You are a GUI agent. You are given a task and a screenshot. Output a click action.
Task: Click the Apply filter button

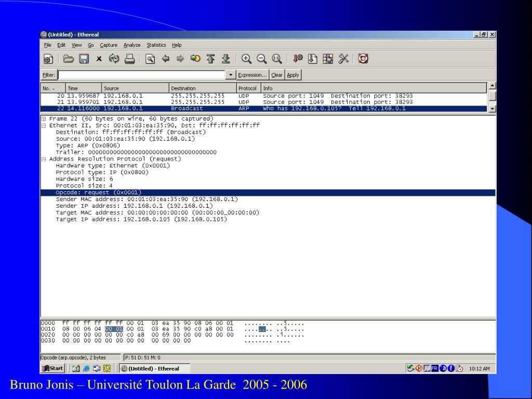pos(293,75)
